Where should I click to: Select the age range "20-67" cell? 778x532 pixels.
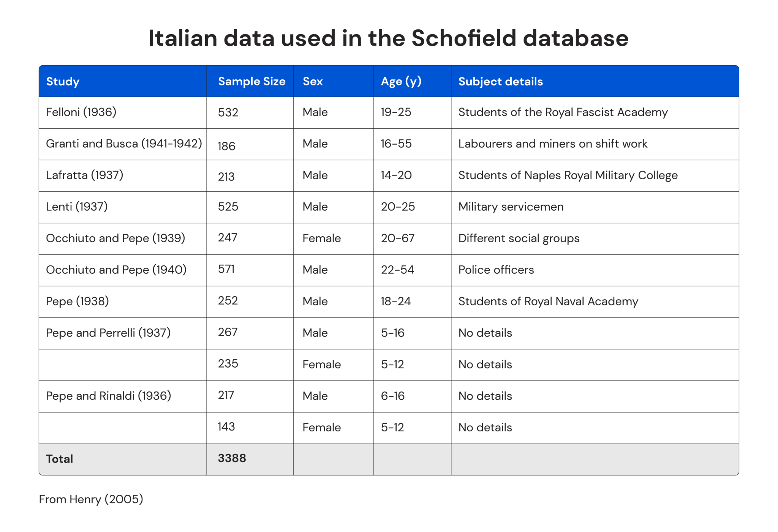click(x=397, y=238)
